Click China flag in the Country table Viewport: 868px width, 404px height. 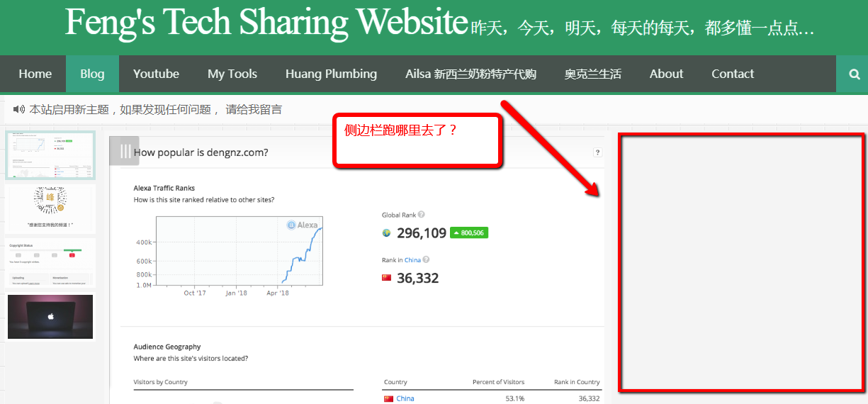pos(388,398)
